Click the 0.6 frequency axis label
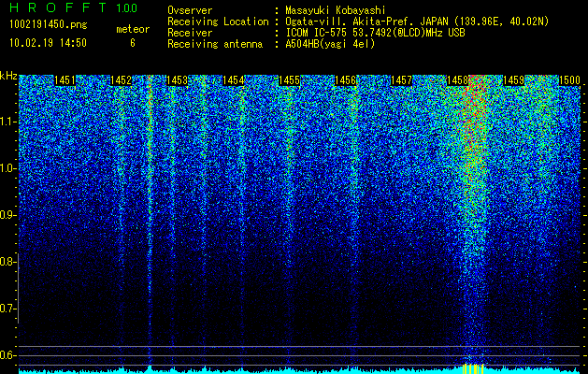Screen dimensions: 588x374 [7, 355]
